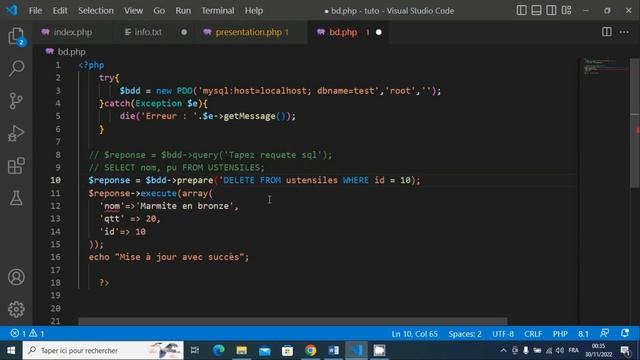Place cursor on line 10 DELETE FROM statement
640x360 pixels.
tap(254, 180)
